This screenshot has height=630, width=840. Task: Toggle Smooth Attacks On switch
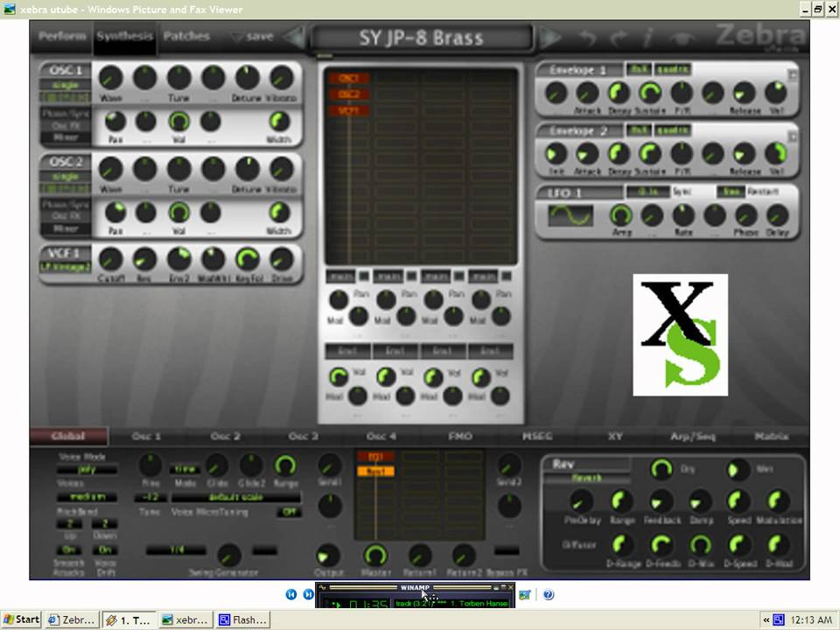click(69, 550)
